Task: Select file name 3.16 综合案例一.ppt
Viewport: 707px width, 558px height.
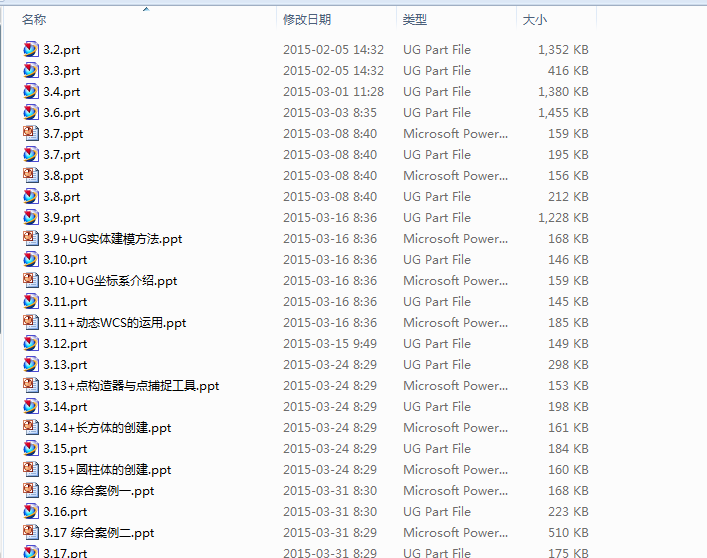Action: coord(99,491)
